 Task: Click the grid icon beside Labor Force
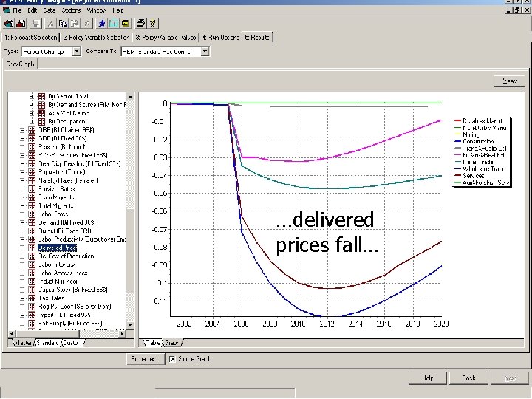tap(32, 214)
